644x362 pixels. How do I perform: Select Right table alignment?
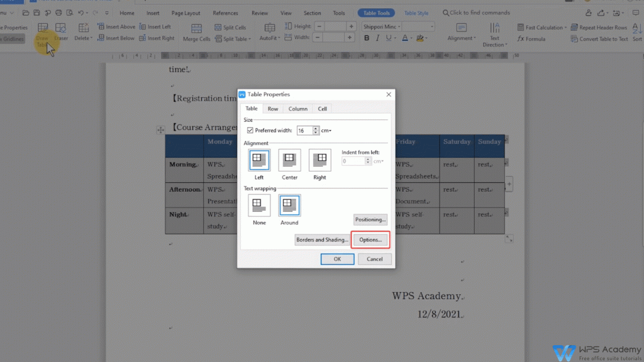pyautogui.click(x=320, y=160)
